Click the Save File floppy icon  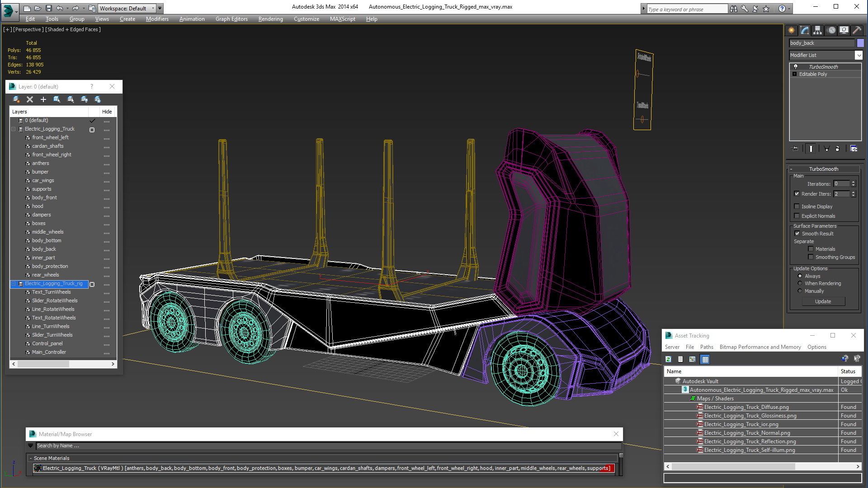(x=48, y=8)
